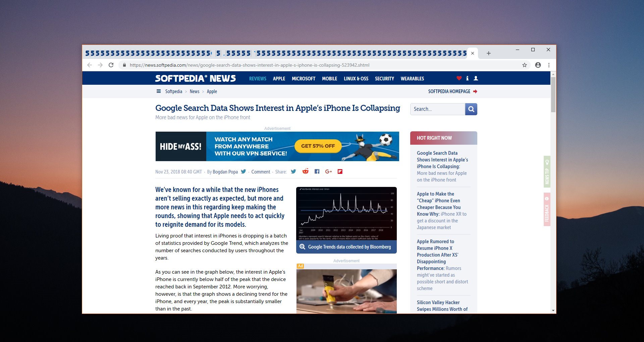Open a new tab with the plus button
The width and height of the screenshot is (644, 342).
click(489, 53)
